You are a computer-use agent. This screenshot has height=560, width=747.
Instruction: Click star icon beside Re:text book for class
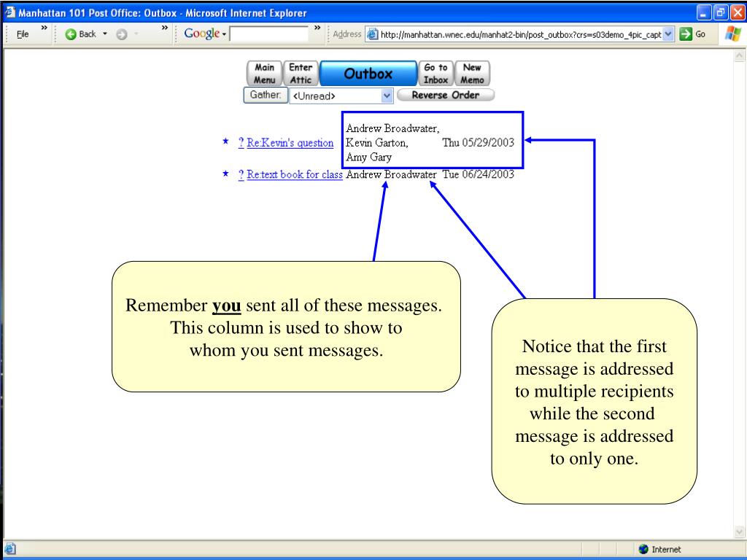tap(226, 174)
